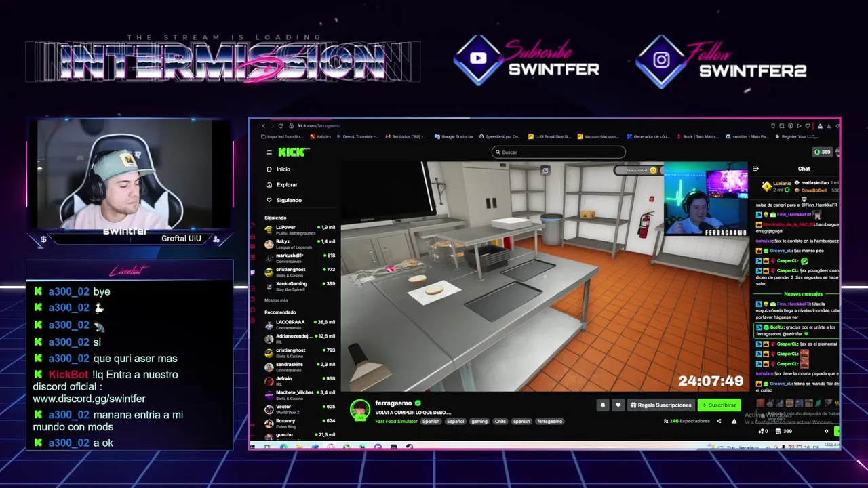The image size is (868, 488).
Task: Click the ferragaamo channel avatar
Action: tap(359, 410)
